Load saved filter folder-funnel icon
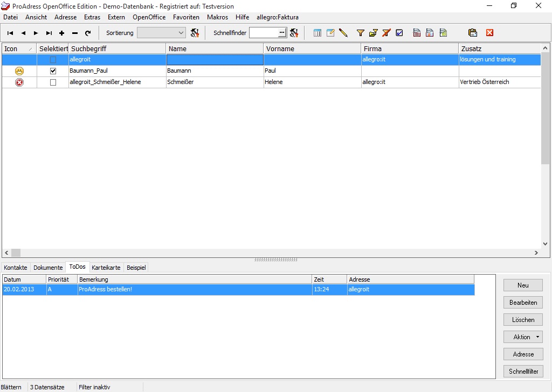552x392 pixels. click(373, 33)
